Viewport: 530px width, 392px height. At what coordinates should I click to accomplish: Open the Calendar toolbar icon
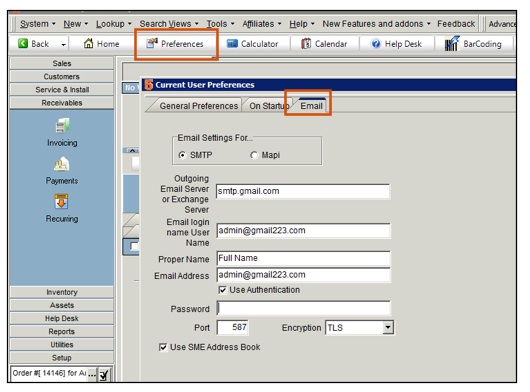(306, 44)
